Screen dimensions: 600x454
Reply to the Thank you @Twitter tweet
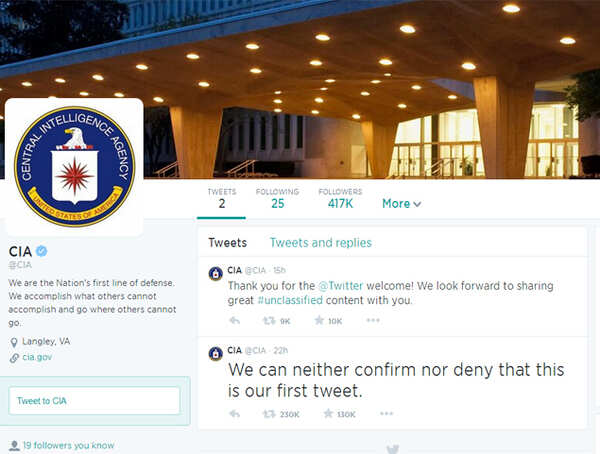(x=235, y=320)
